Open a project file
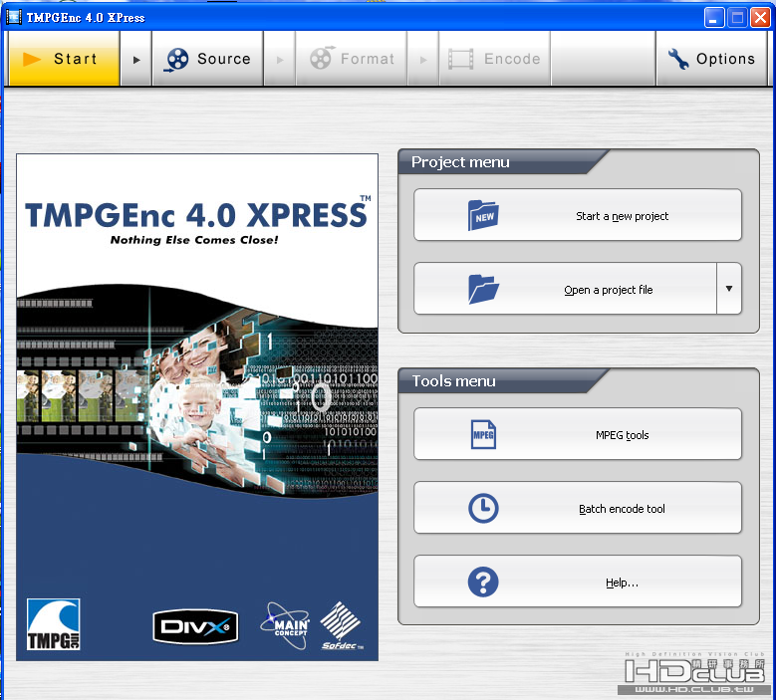 coord(565,289)
